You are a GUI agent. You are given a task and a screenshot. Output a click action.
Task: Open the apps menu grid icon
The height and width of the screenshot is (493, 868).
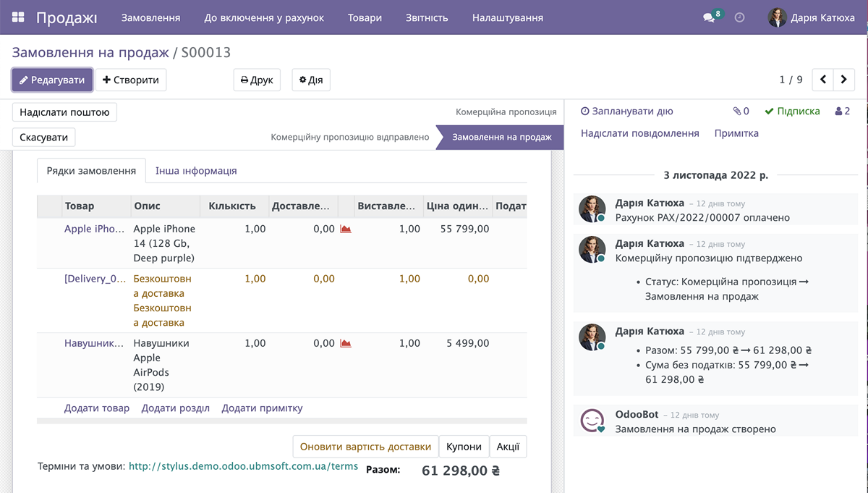tap(17, 16)
